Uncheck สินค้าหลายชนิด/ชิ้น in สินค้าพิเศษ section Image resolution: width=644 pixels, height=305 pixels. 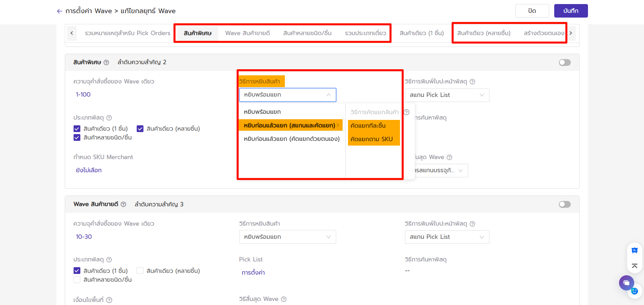click(x=77, y=138)
